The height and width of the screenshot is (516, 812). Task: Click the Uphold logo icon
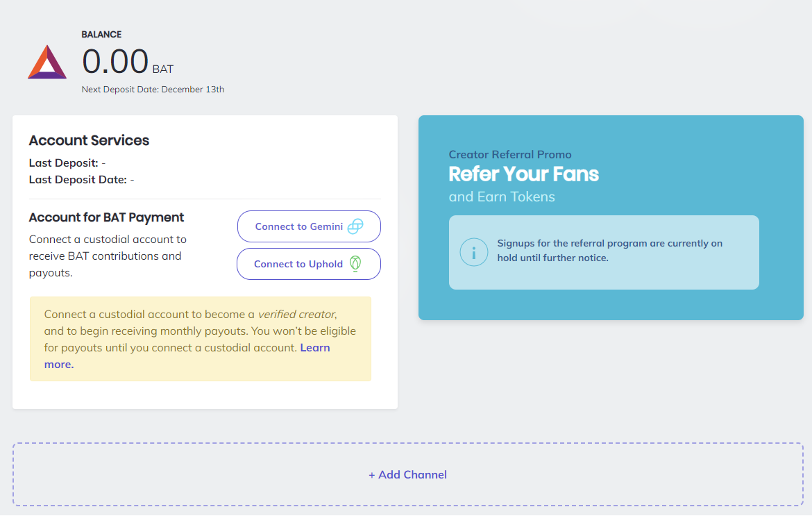(355, 264)
